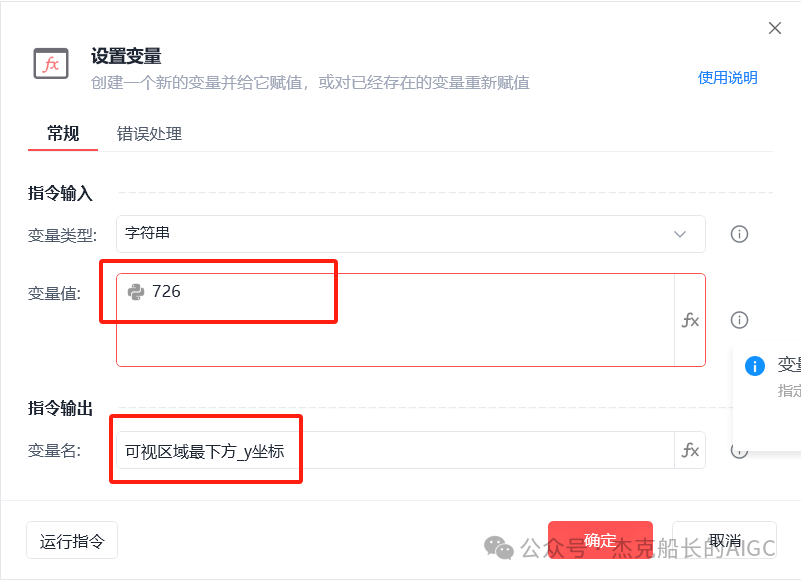The image size is (801, 580).
Task: Open info icon next to variable value field
Action: pyautogui.click(x=739, y=320)
